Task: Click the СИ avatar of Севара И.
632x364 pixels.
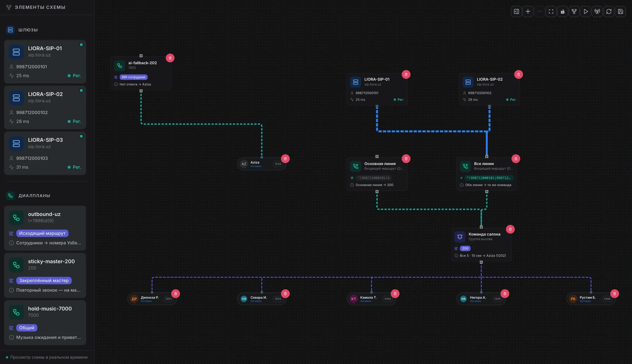Action: (x=244, y=299)
